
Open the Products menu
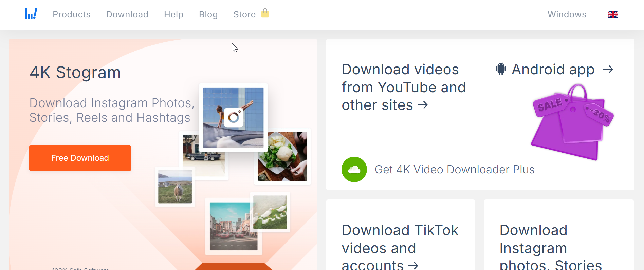(x=72, y=14)
